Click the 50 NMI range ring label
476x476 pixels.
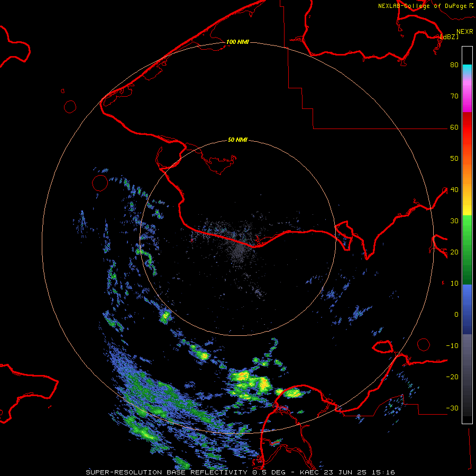[237, 140]
